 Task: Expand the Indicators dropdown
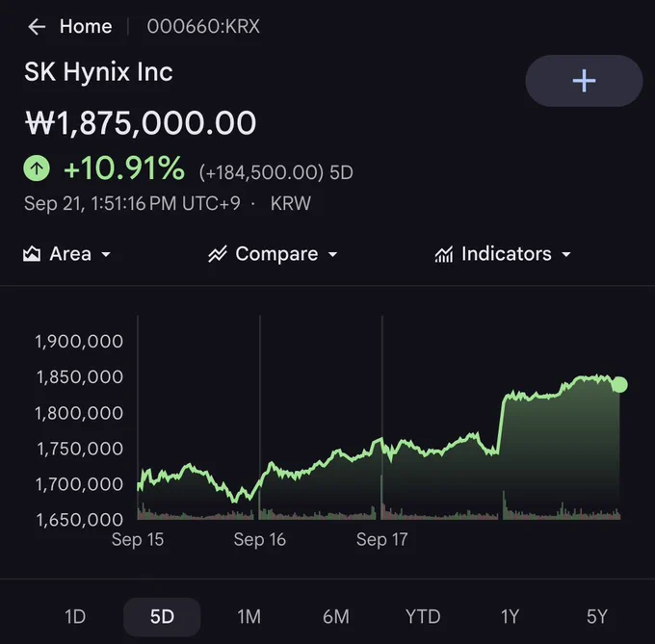[x=503, y=254]
